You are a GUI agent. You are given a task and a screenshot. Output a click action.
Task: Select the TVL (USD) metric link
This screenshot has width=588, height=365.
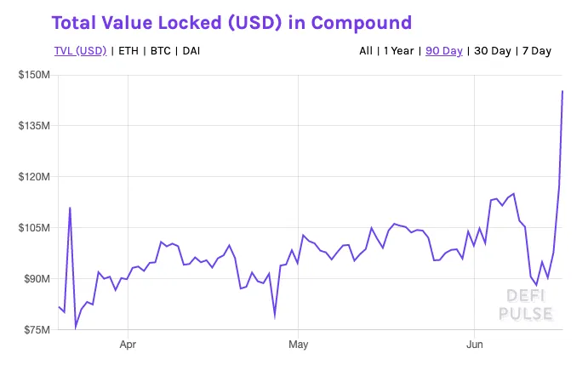(80, 51)
